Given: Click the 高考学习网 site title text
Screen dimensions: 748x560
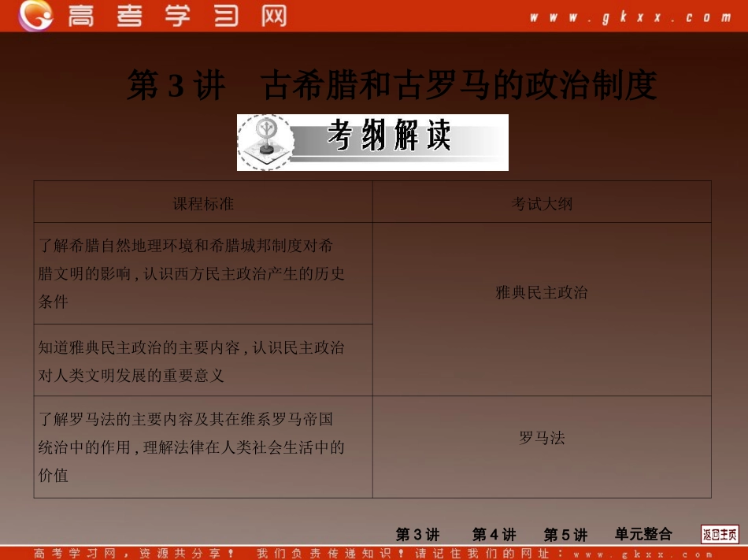Looking at the screenshot, I should [x=177, y=16].
